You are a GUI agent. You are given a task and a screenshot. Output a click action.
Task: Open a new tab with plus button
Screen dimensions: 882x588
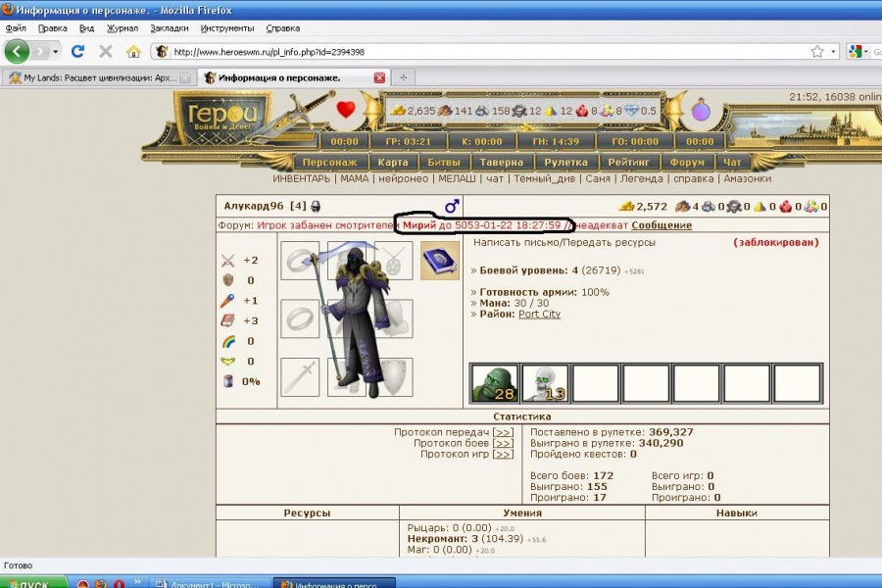[x=404, y=77]
